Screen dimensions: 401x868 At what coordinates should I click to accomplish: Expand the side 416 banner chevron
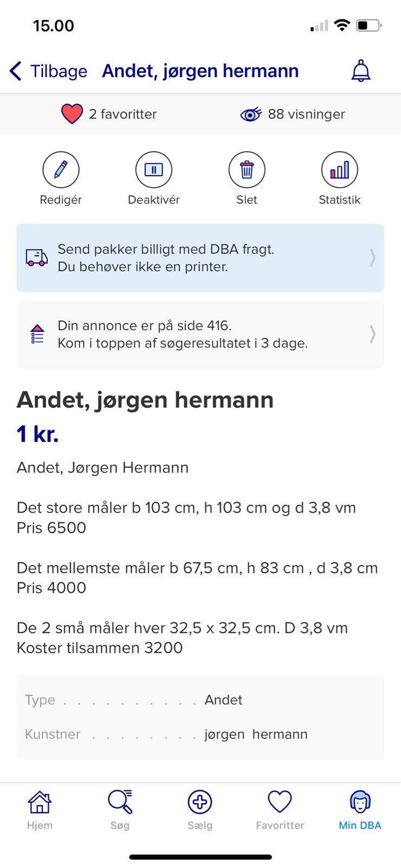click(x=372, y=334)
